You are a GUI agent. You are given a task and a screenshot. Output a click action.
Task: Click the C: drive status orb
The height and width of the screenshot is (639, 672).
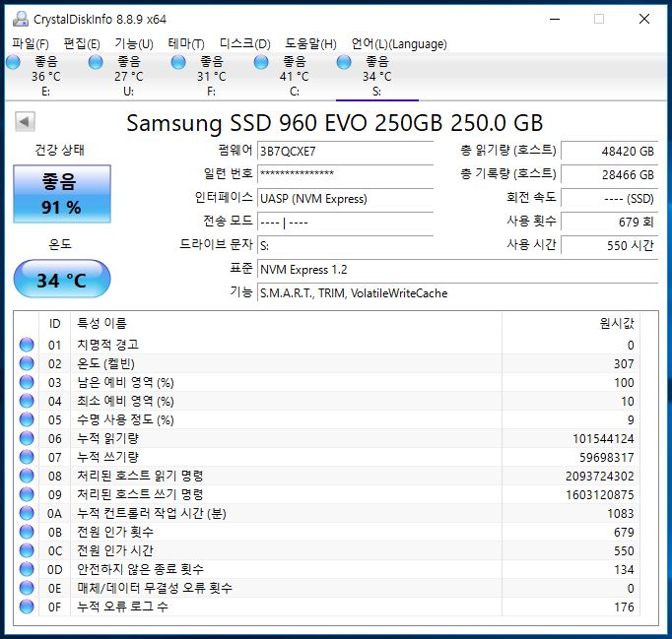click(x=261, y=63)
